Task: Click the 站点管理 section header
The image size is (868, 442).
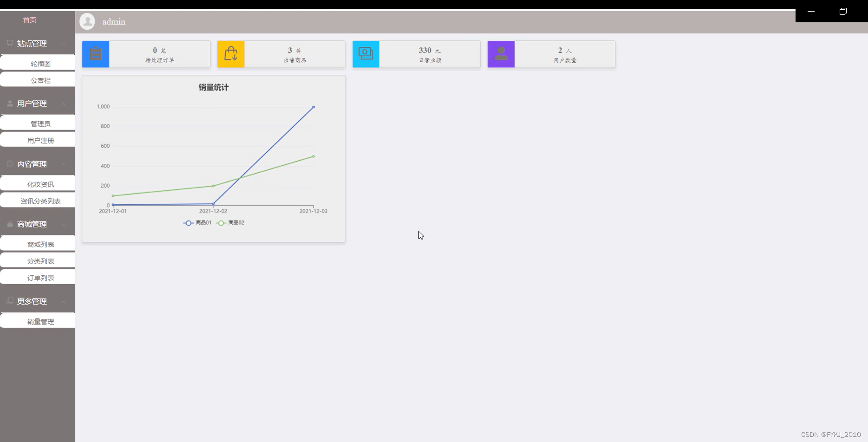Action: pos(37,43)
